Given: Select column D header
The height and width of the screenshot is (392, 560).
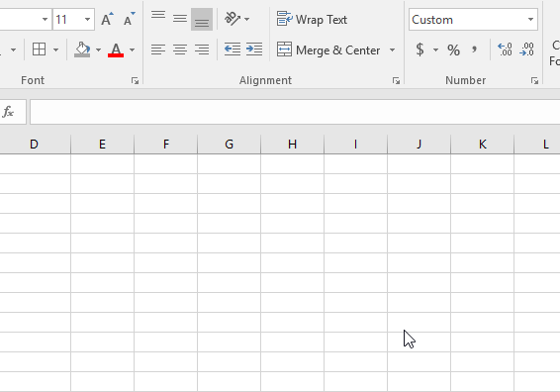Looking at the screenshot, I should 34,145.
